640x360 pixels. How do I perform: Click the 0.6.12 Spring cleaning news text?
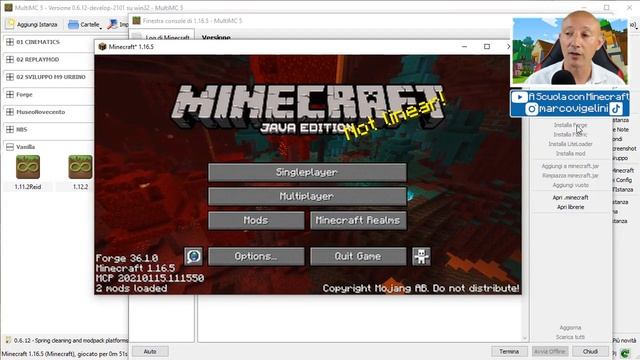[71, 340]
